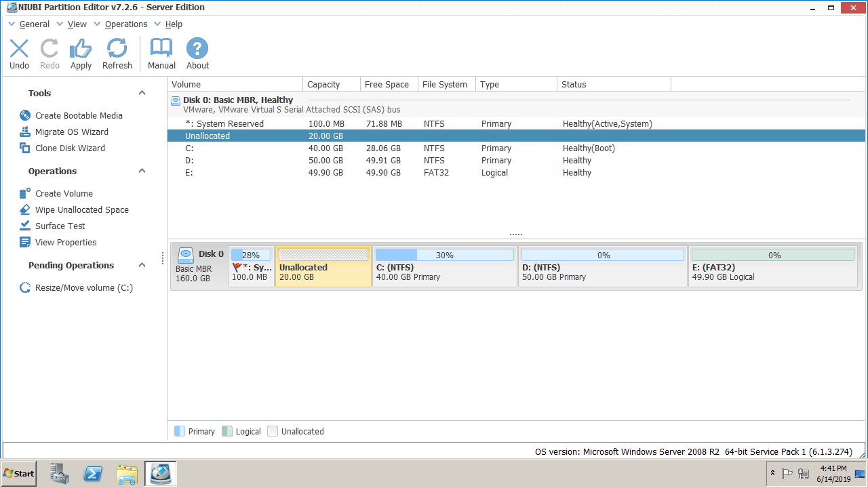Click the Undo toolbar icon
This screenshot has height=488, width=868.
click(19, 54)
